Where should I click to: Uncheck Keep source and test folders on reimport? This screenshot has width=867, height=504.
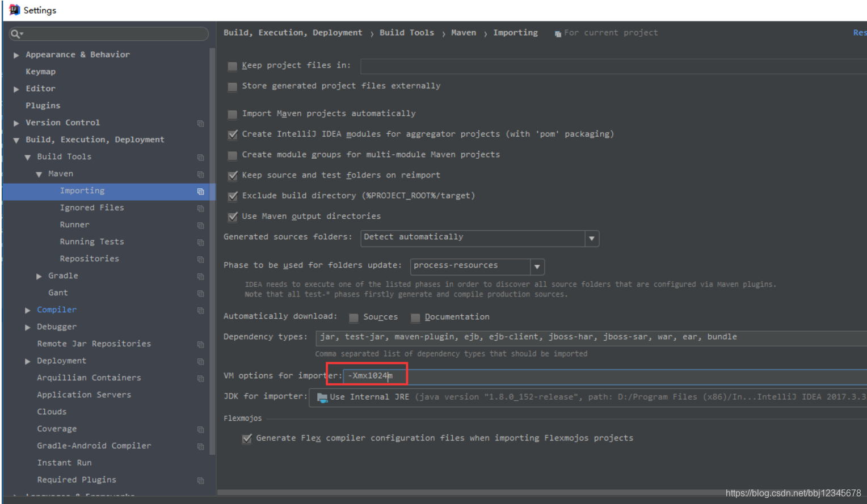232,176
